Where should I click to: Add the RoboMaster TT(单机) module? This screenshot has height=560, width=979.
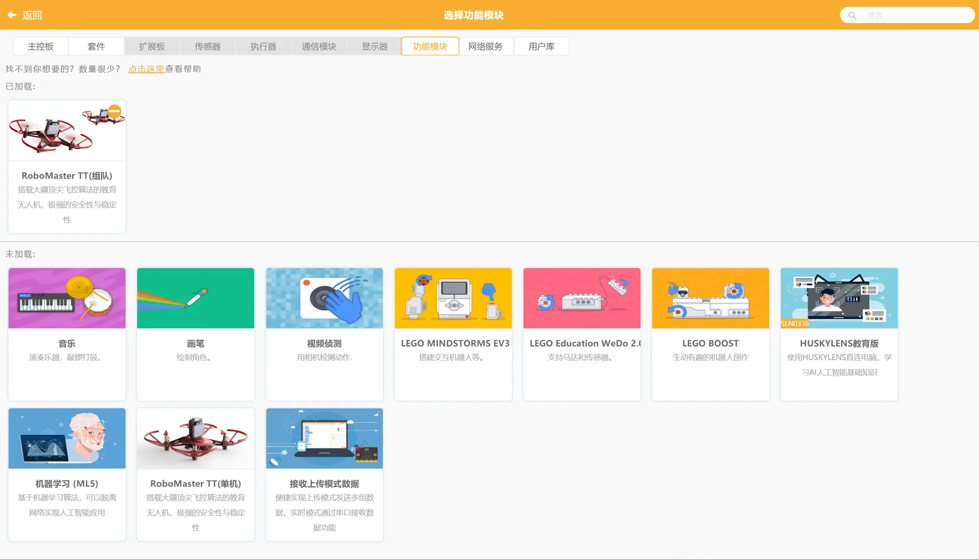click(x=196, y=474)
